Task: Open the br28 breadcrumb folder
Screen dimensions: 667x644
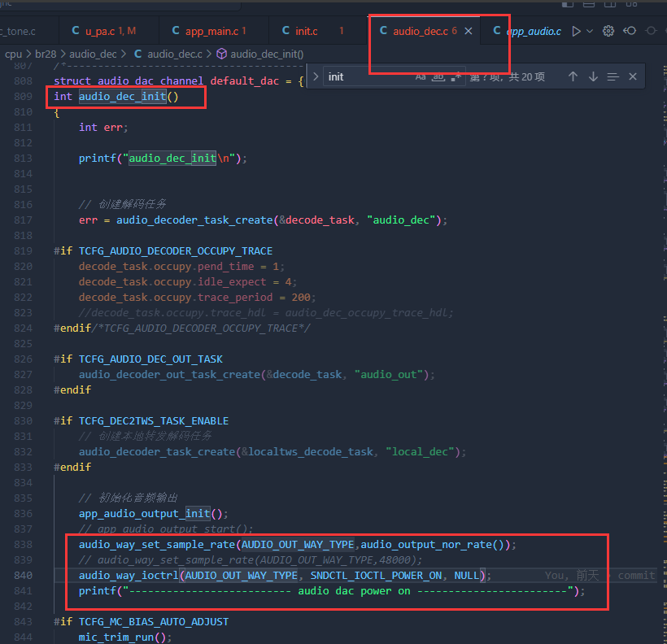Action: click(46, 54)
